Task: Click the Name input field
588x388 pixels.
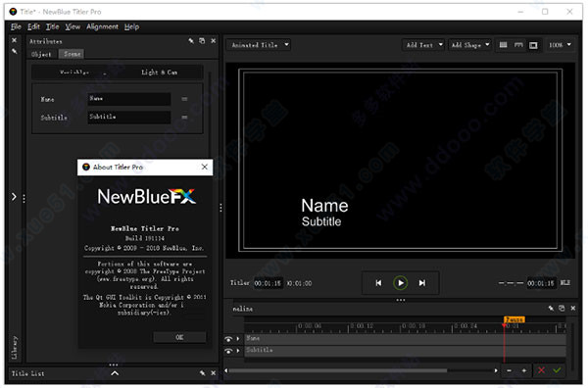Action: pyautogui.click(x=129, y=99)
